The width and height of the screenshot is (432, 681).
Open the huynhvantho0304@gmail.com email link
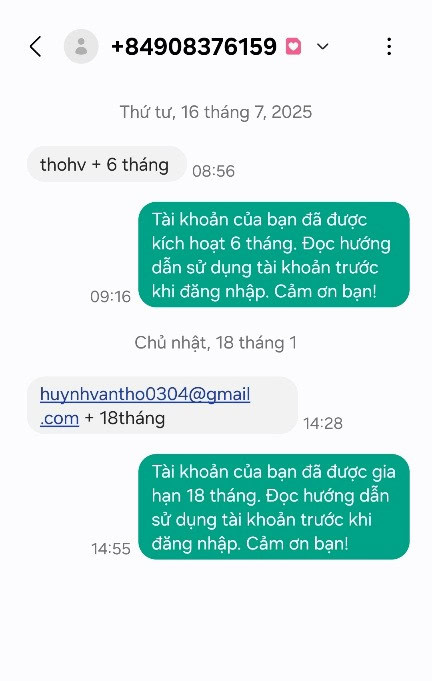tap(145, 406)
